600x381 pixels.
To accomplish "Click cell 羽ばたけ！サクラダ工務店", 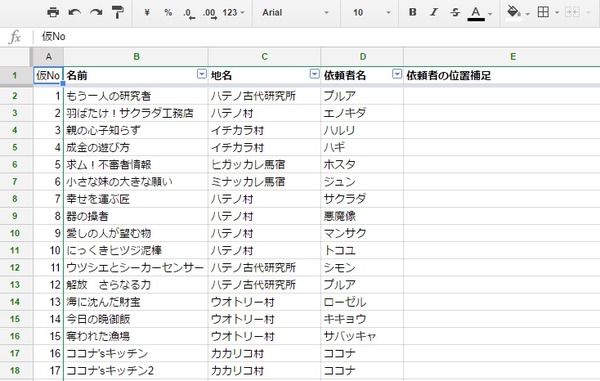I will click(x=136, y=113).
